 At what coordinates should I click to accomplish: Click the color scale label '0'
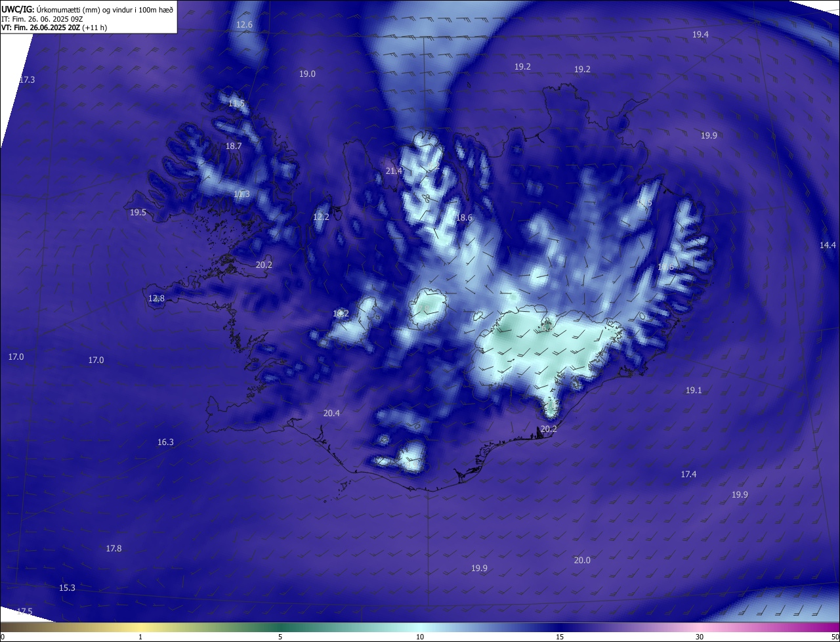pos(3,637)
